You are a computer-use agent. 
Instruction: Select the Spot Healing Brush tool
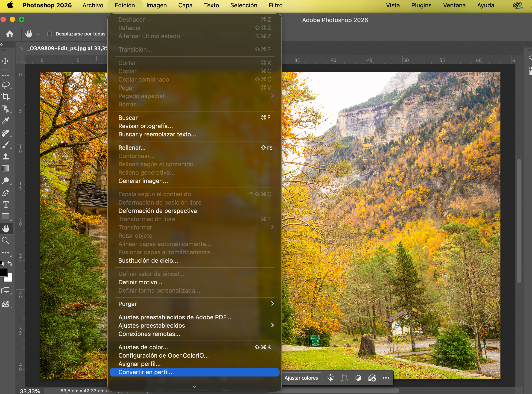click(x=6, y=133)
